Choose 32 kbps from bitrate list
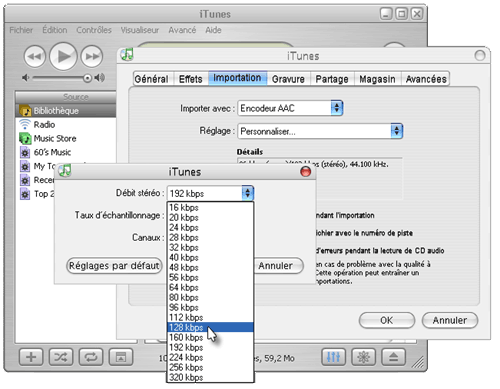The image size is (500, 389). 210,247
